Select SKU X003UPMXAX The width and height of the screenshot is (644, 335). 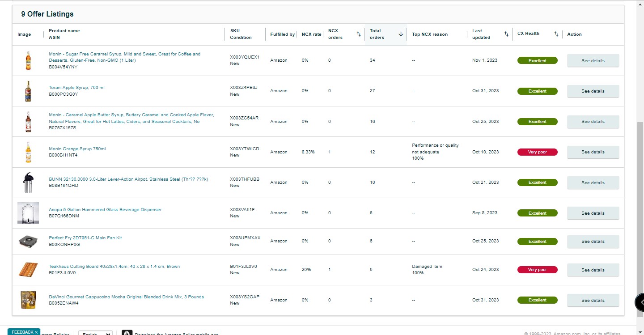pos(245,238)
